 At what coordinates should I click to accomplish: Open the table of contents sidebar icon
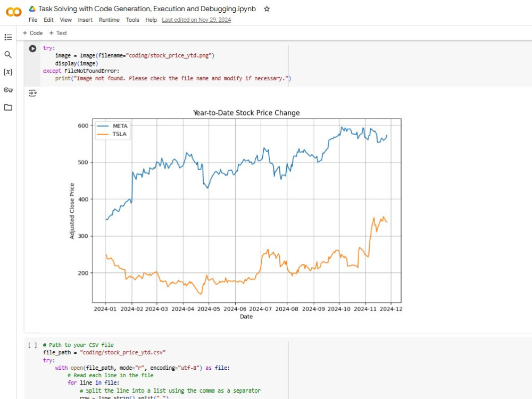8,37
